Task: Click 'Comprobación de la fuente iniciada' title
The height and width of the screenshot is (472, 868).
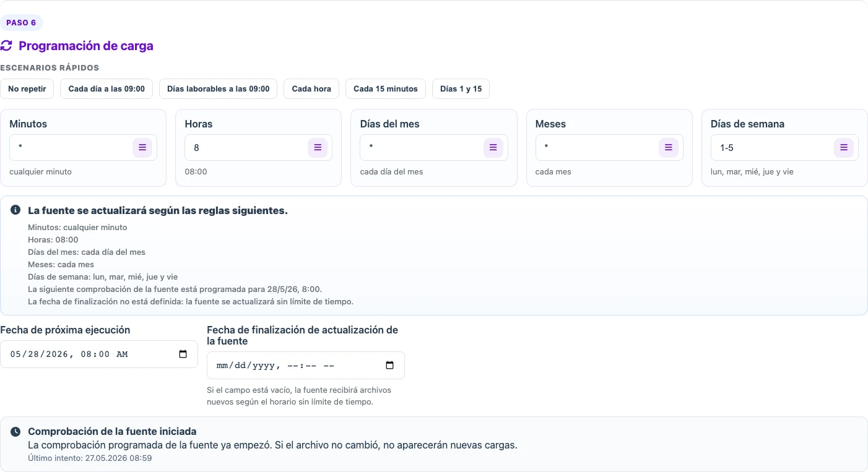Action: (x=112, y=432)
